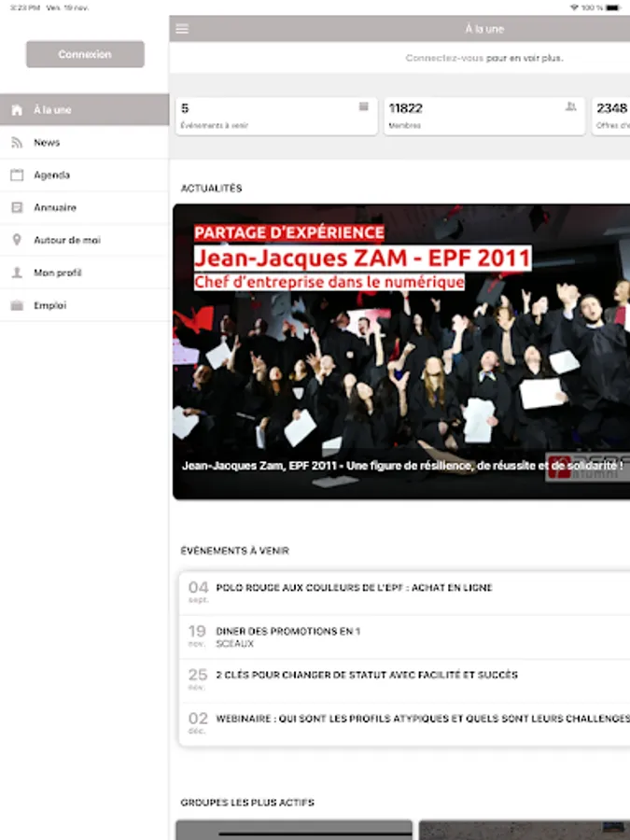Click the 02 déc. date label
This screenshot has height=840, width=630.
(198, 722)
